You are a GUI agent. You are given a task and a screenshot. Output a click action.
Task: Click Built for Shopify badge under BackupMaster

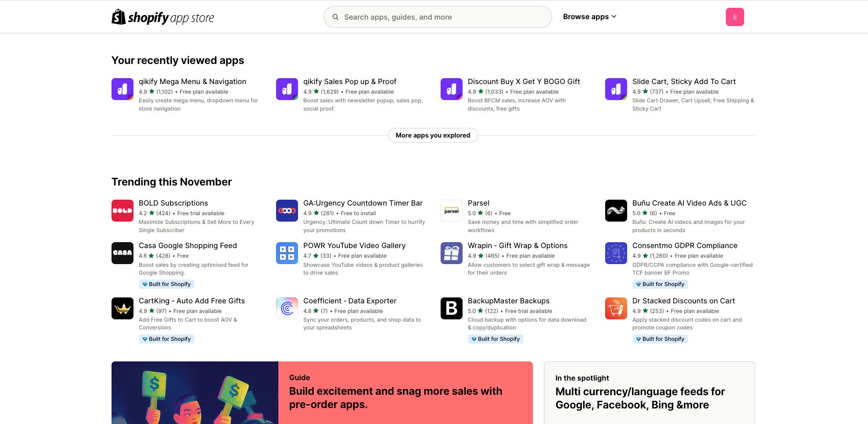click(495, 339)
